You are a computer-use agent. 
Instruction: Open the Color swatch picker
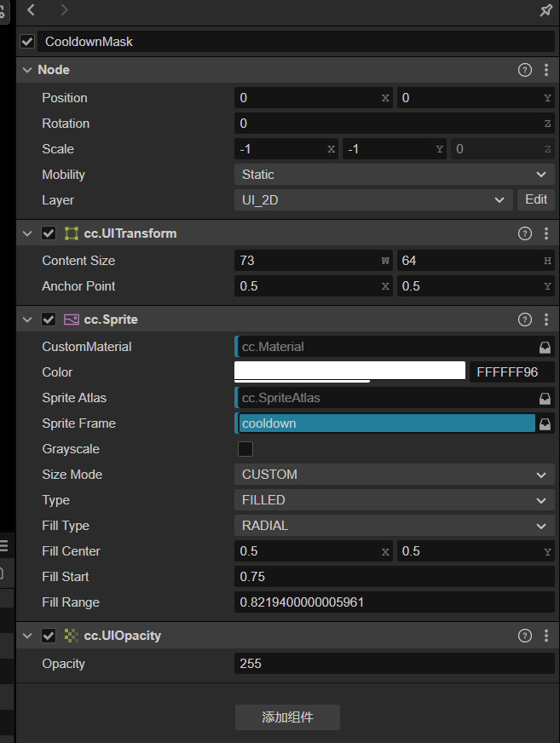[349, 372]
